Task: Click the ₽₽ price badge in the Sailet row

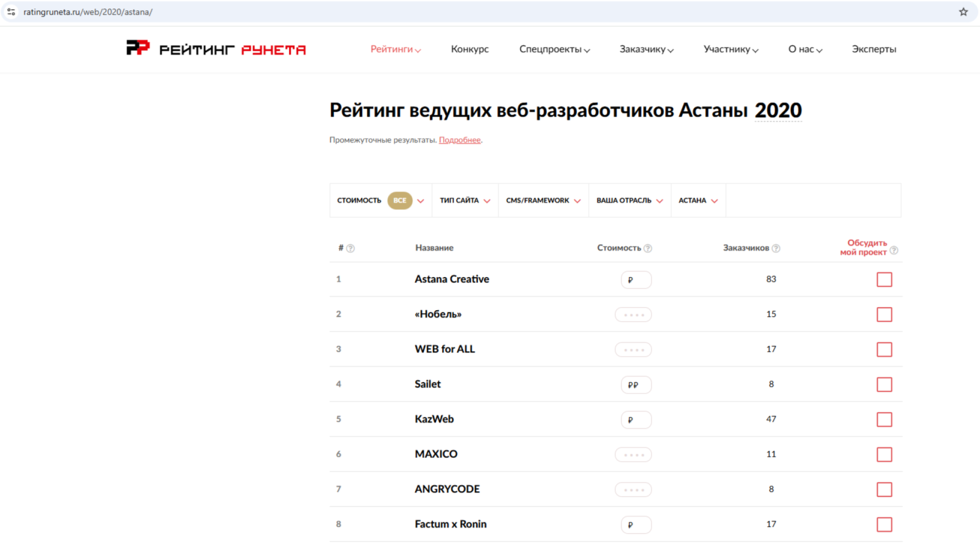Action: pyautogui.click(x=635, y=385)
